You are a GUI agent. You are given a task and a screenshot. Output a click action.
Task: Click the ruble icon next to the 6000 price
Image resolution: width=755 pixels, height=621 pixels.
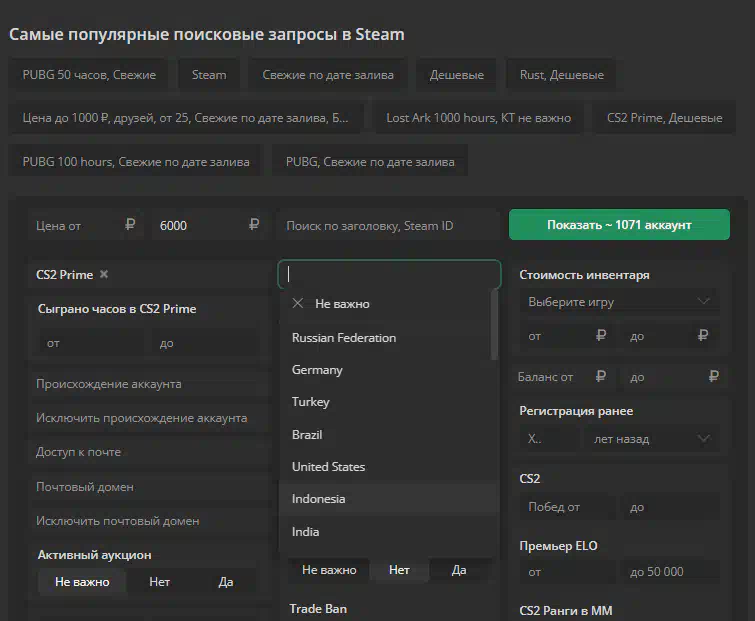pyautogui.click(x=254, y=225)
